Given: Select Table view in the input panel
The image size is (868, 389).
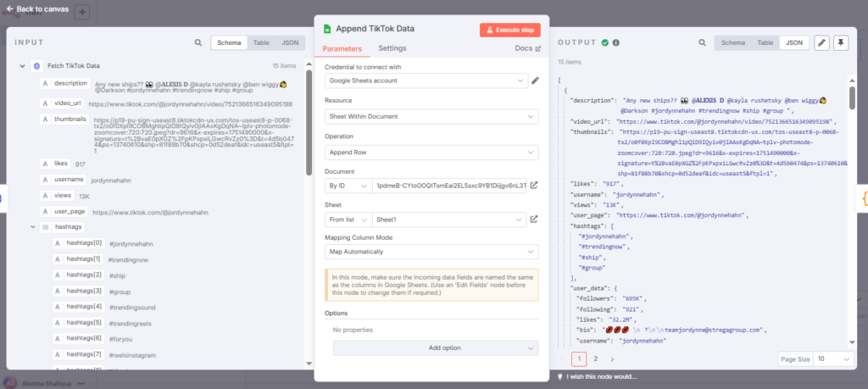Looking at the screenshot, I should [x=261, y=42].
